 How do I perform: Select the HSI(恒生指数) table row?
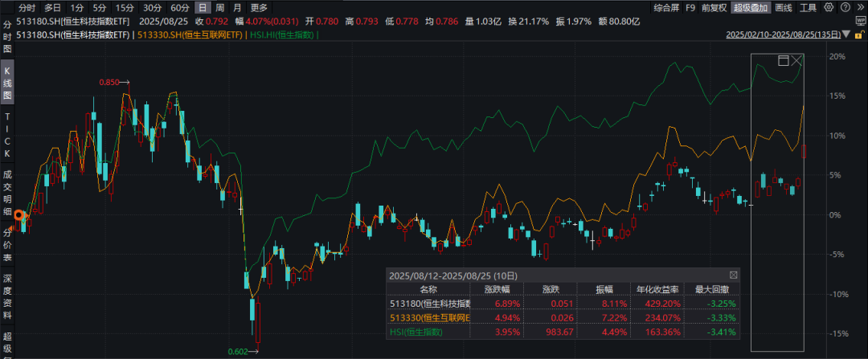[x=563, y=332]
